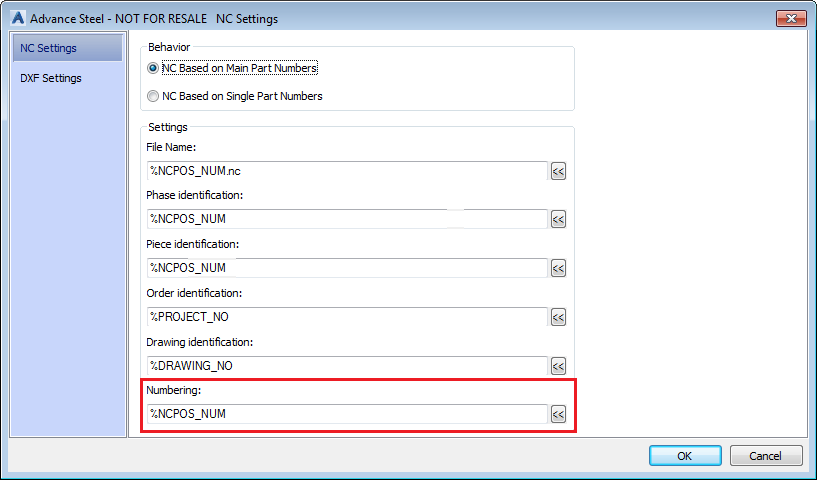Click the 'Behavior' group label

169,47
